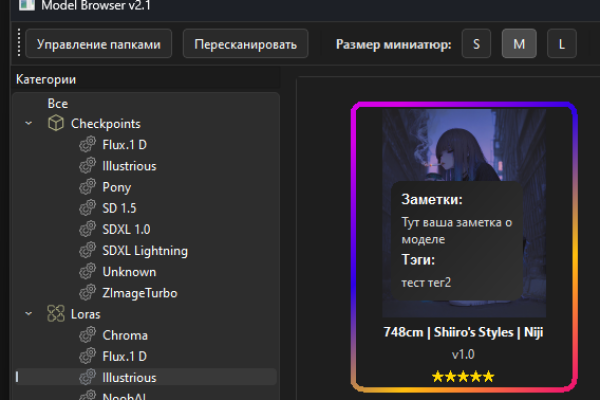Click gear icon beside Checkpoints Illustrious
Image resolution: width=600 pixels, height=400 pixels.
pyautogui.click(x=87, y=165)
